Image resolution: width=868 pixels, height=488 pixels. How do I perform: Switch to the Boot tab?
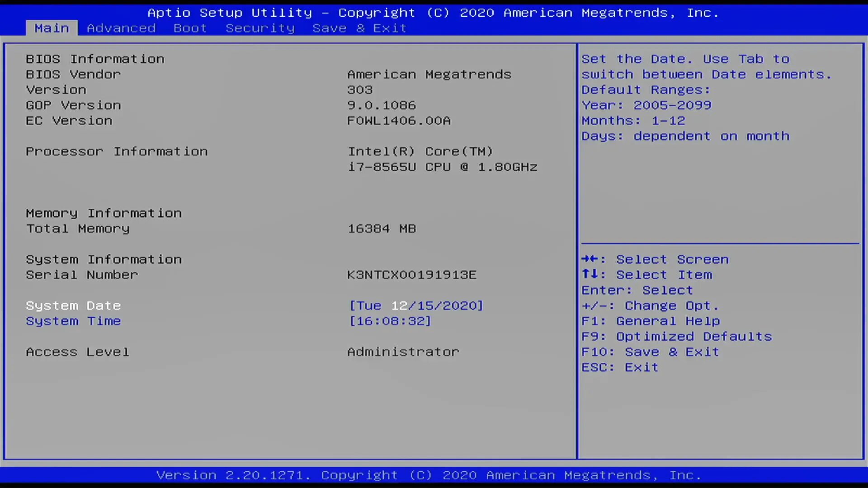(190, 28)
